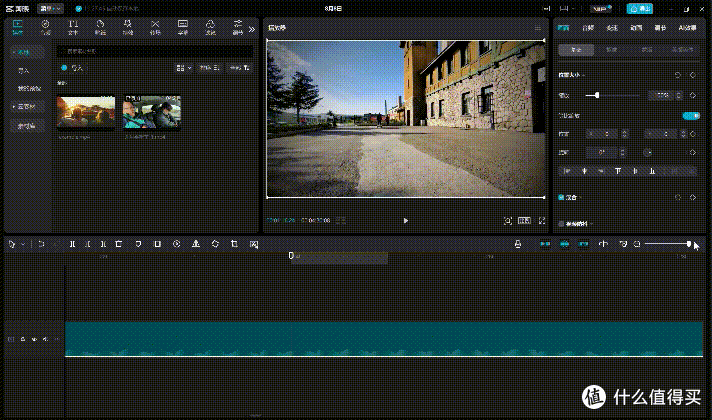Click the Import button in the media panel
This screenshot has height=420, width=712.
click(73, 68)
